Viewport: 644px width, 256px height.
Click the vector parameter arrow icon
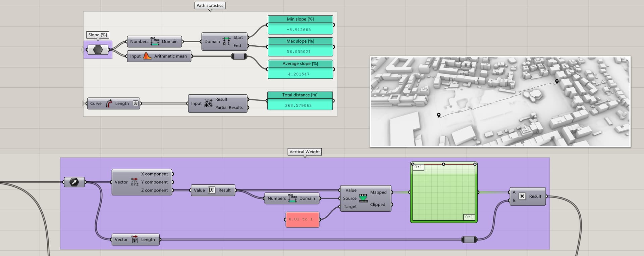74,182
